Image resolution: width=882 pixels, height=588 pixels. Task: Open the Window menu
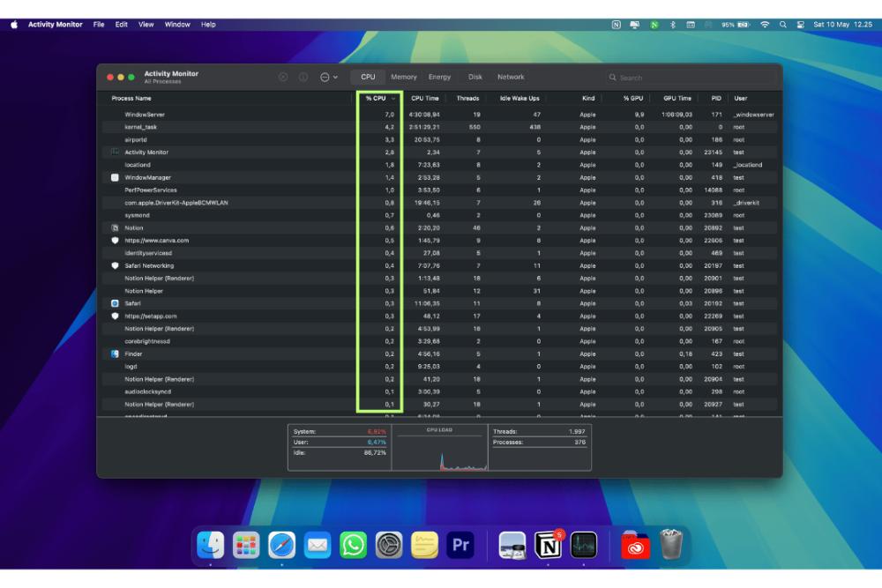coord(177,25)
